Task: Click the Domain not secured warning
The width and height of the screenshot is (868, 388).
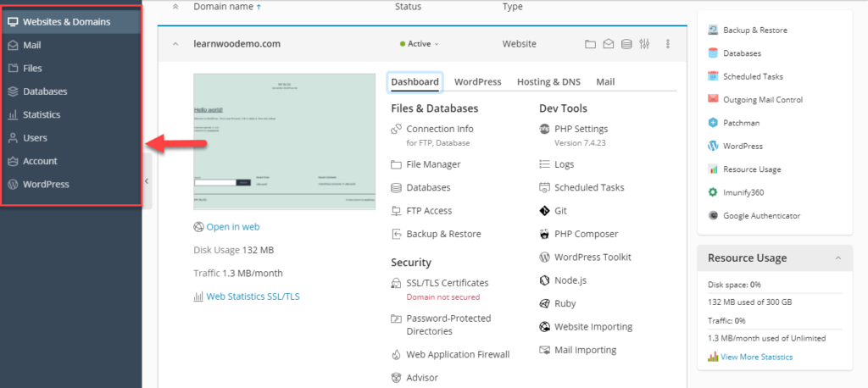Action: coord(442,297)
